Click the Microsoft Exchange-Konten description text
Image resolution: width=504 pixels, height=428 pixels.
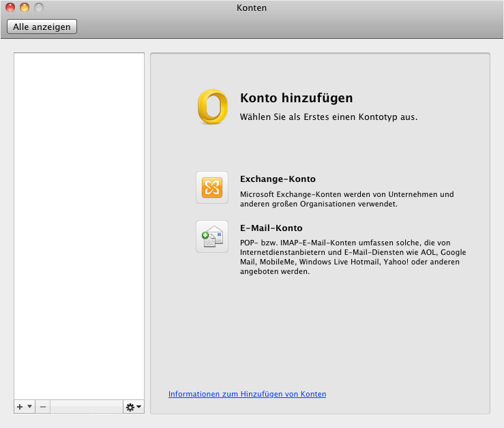[x=347, y=199]
